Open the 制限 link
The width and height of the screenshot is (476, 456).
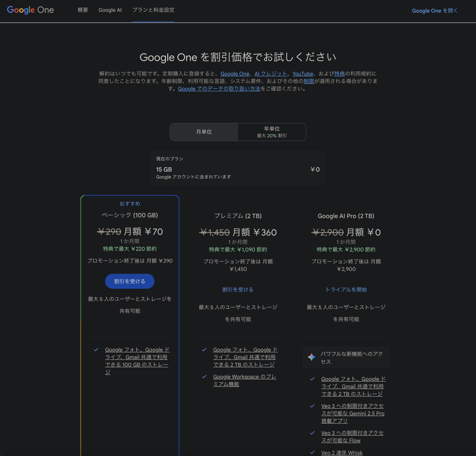(x=309, y=81)
